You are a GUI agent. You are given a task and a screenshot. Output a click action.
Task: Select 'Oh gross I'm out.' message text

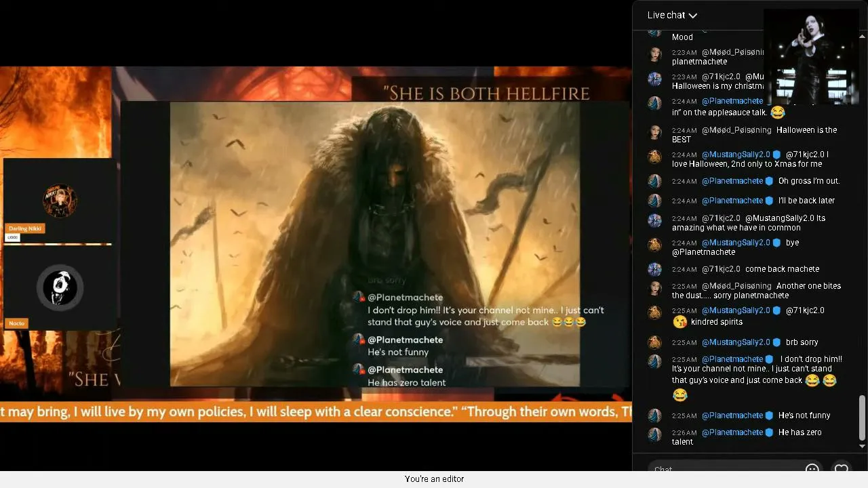click(809, 181)
